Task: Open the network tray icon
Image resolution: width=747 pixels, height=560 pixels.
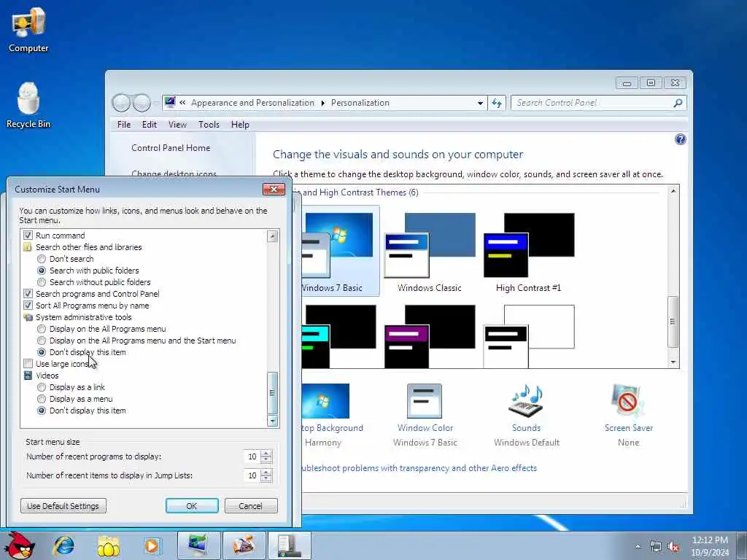Action: pos(656,547)
